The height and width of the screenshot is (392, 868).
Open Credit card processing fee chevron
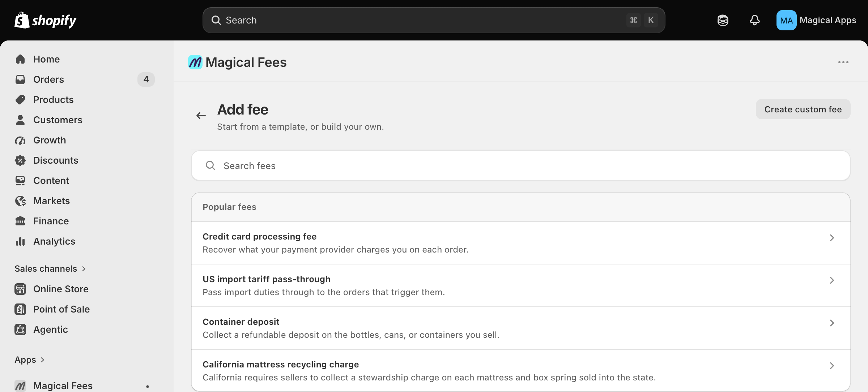coord(832,238)
